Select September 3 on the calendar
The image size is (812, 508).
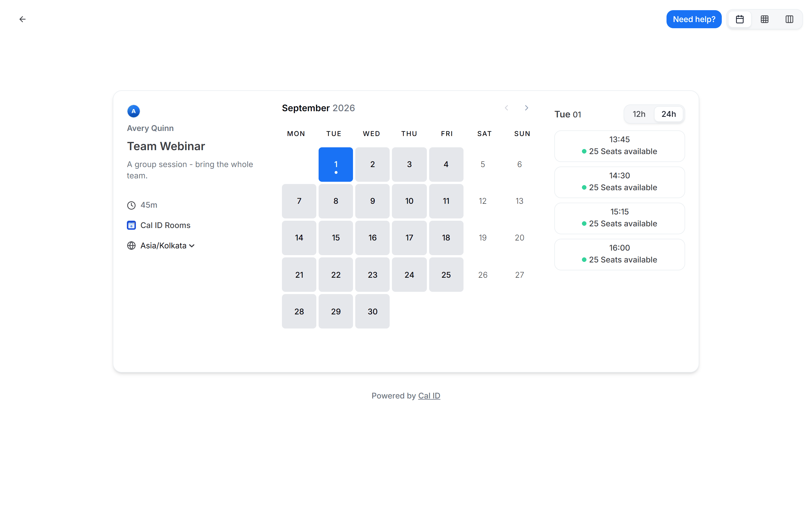(x=409, y=164)
